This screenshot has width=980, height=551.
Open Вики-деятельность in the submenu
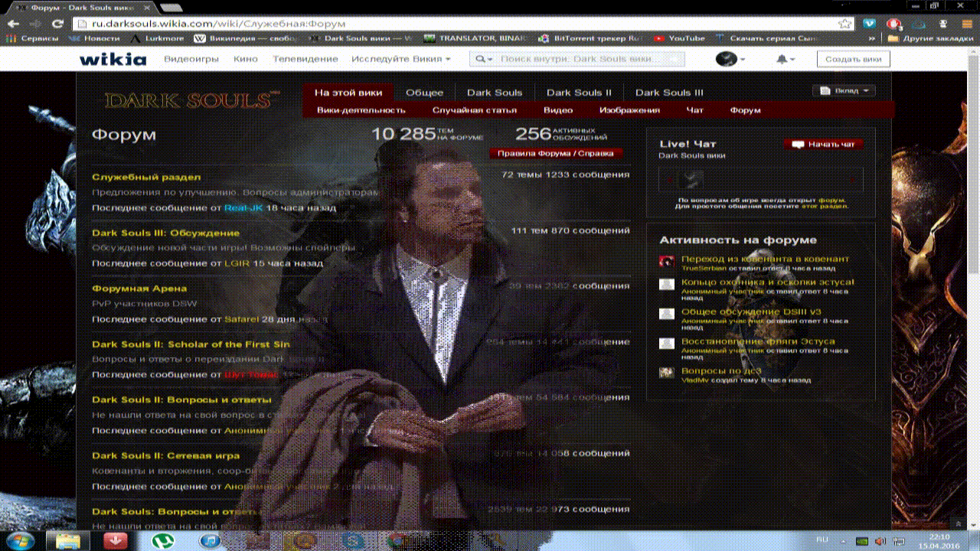tap(361, 110)
